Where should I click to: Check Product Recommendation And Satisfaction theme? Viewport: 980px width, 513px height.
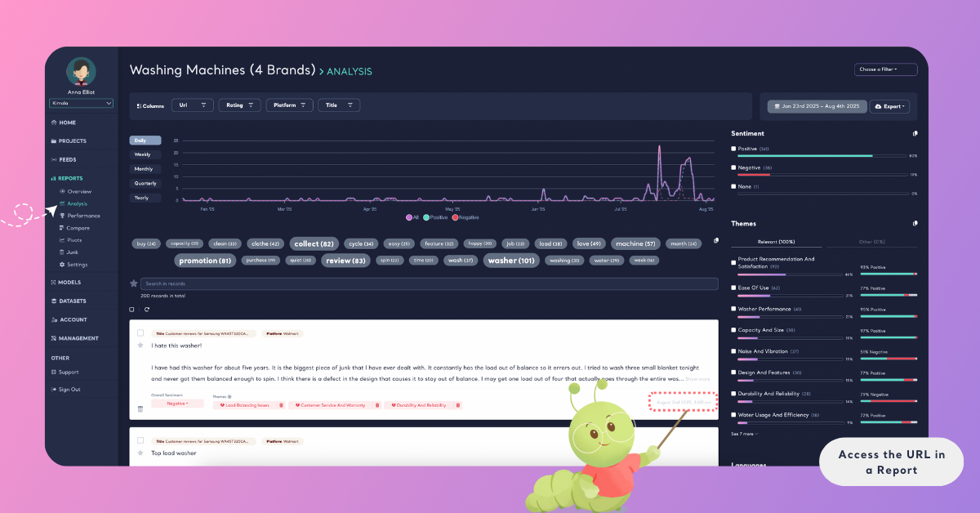tap(733, 263)
